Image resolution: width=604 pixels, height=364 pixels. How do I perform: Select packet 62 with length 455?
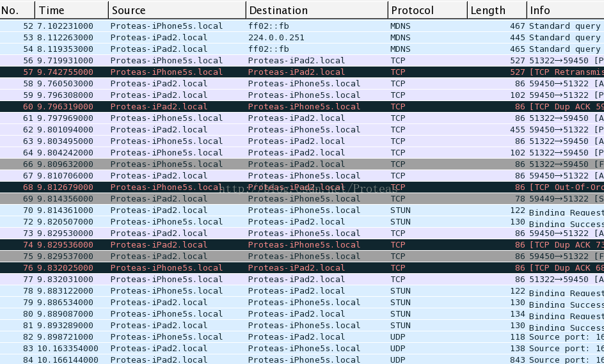coord(302,130)
